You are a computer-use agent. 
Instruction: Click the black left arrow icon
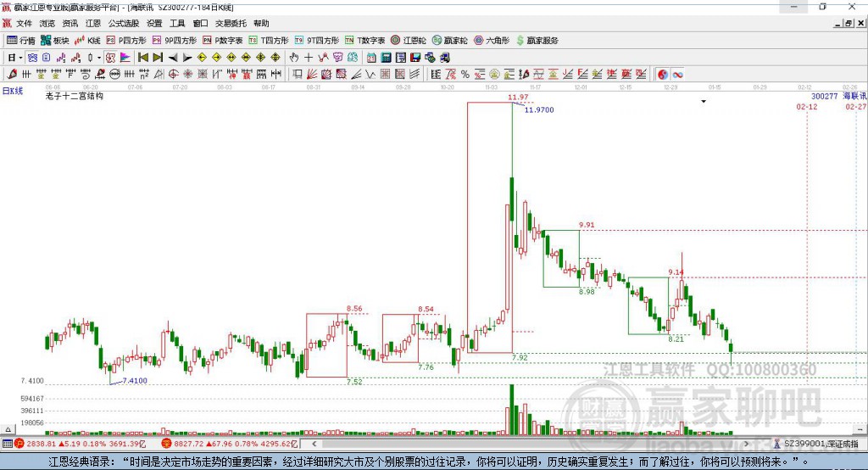[x=173, y=58]
